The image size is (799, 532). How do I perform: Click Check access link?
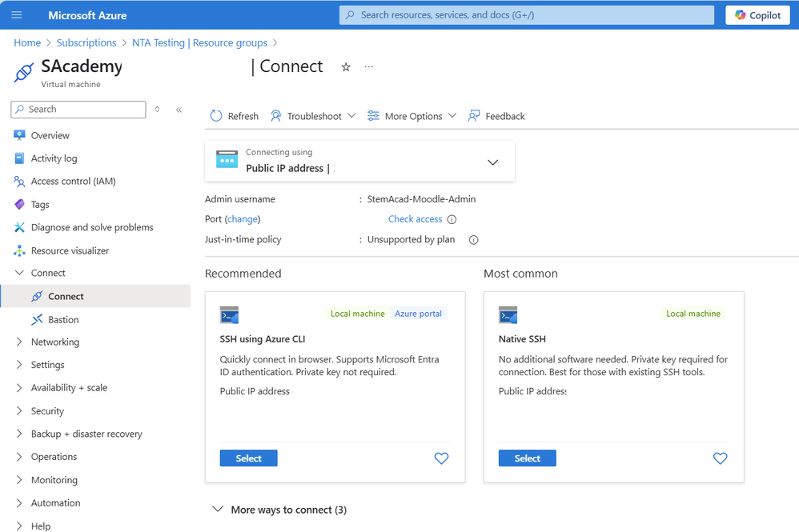click(415, 219)
